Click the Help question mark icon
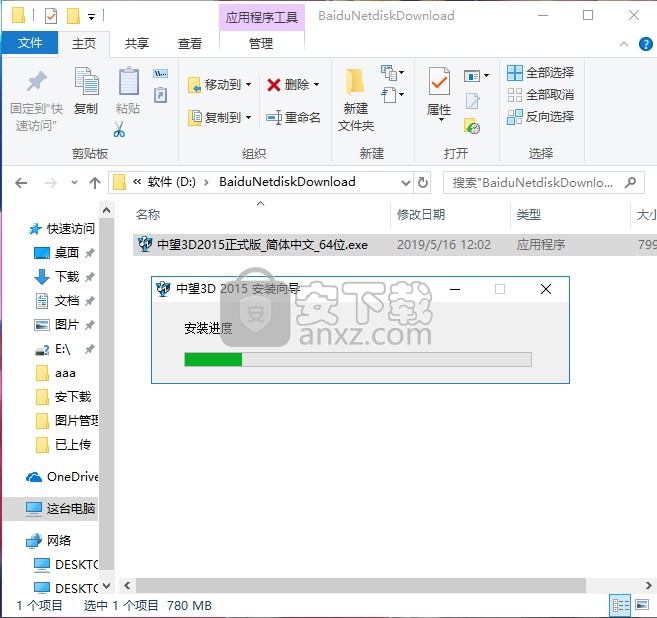657x618 pixels. tap(645, 44)
